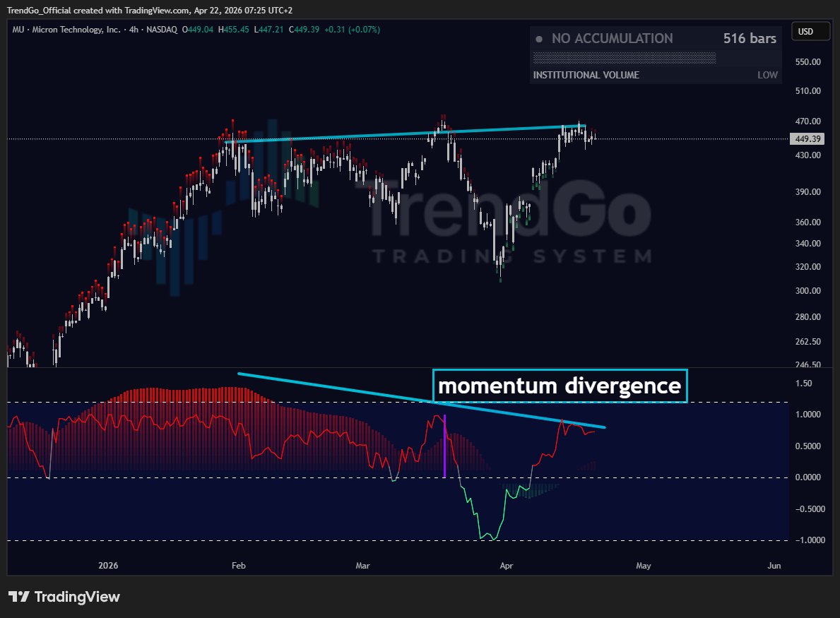This screenshot has height=618, width=840.
Task: Click the 2026 label on the time axis
Action: point(107,566)
